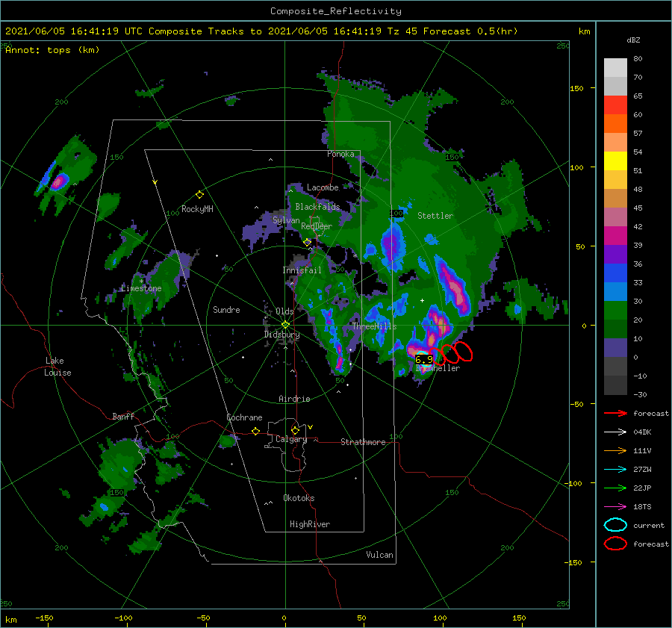Click the white 04DK arrow in legend
The image size is (672, 628).
(615, 432)
